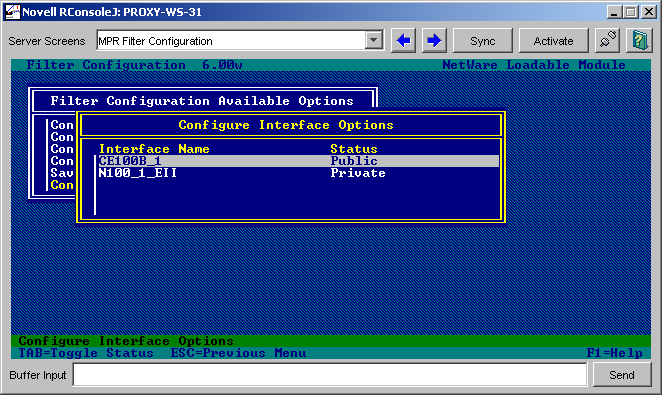
Task: Close the RConsoleJ window
Action: coord(648,12)
